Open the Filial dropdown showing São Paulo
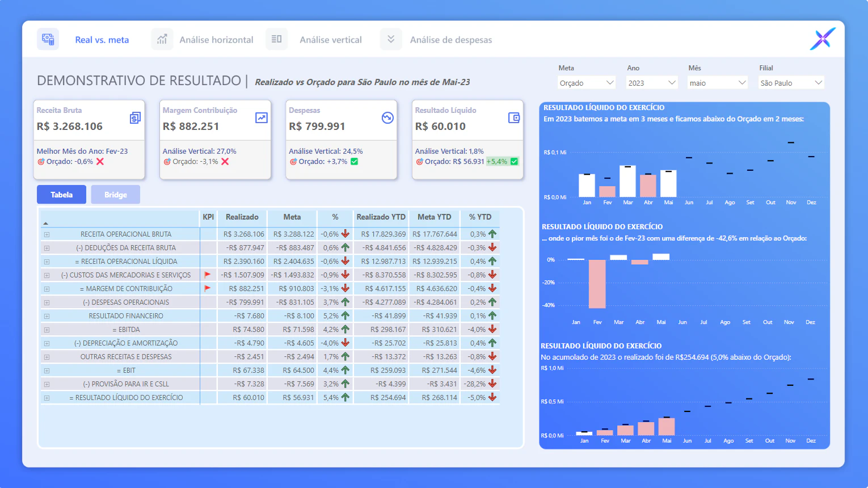 [791, 83]
